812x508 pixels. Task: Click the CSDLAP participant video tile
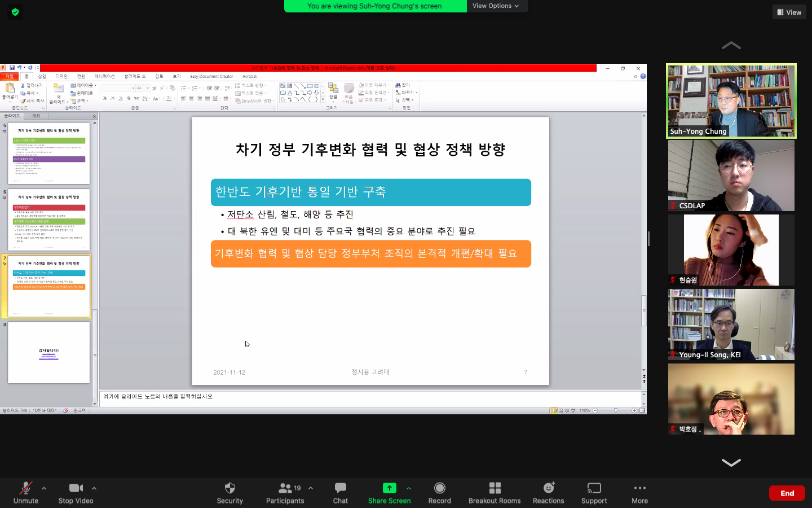click(x=731, y=176)
